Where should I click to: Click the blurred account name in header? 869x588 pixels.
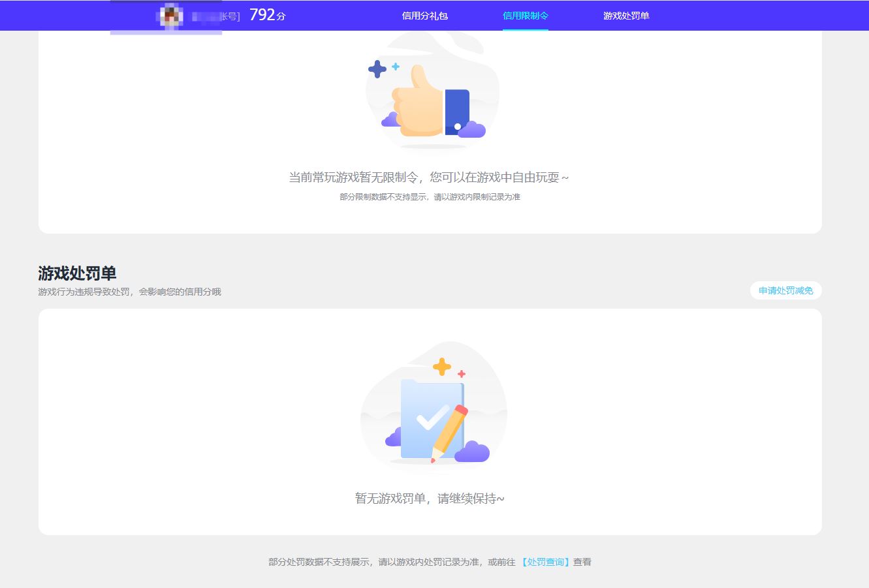[215, 16]
